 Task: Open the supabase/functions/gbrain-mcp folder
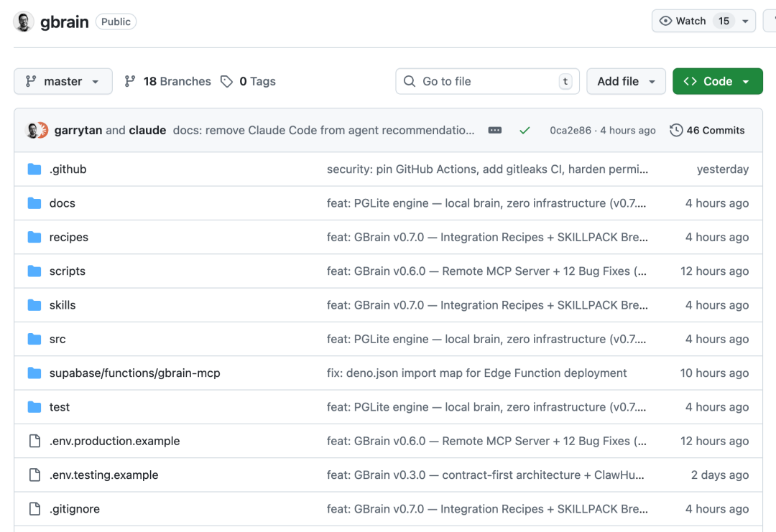pos(134,373)
